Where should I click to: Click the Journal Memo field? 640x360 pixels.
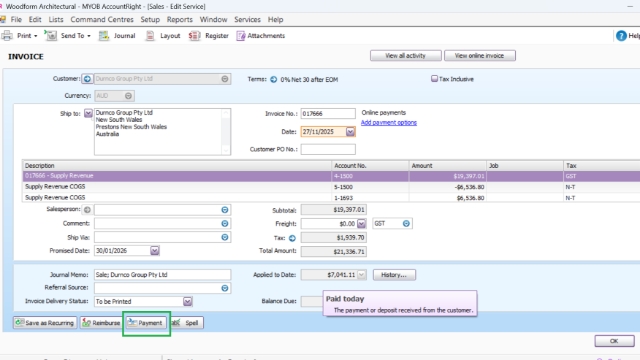[x=162, y=275]
